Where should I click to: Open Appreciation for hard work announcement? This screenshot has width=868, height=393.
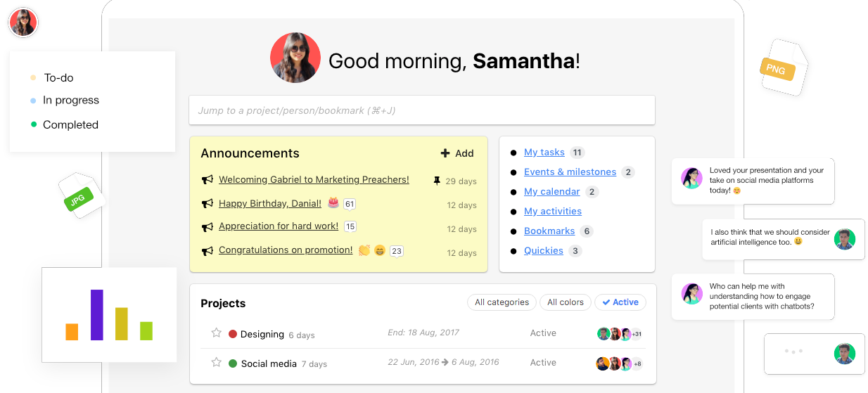pos(279,226)
